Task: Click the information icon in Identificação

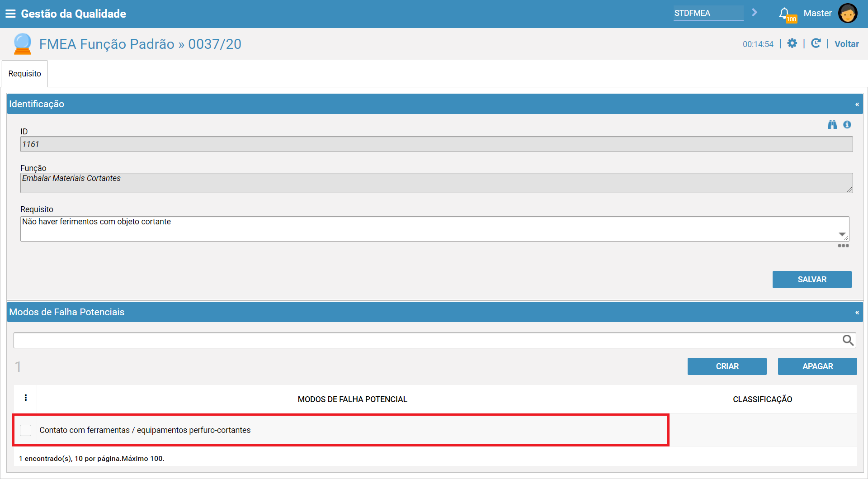Action: [x=847, y=124]
